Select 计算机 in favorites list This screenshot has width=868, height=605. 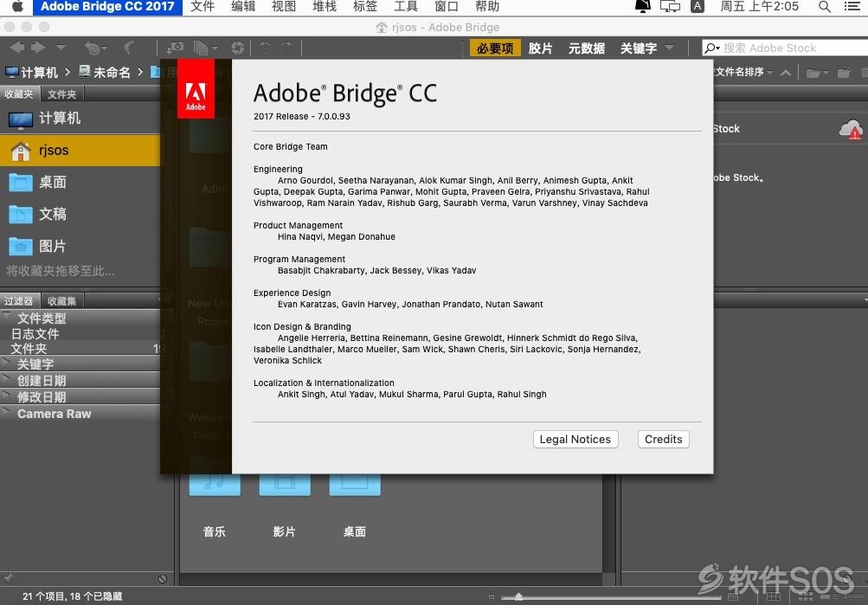pyautogui.click(x=80, y=118)
